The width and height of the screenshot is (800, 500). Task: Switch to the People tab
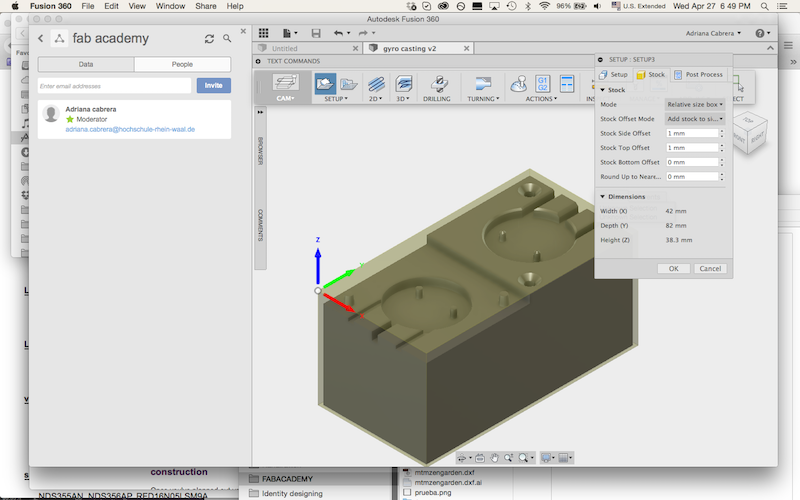(182, 64)
